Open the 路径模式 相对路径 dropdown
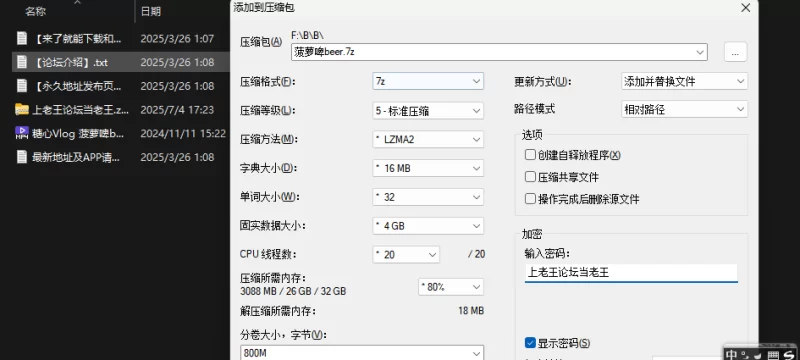800x360 pixels. [x=684, y=109]
